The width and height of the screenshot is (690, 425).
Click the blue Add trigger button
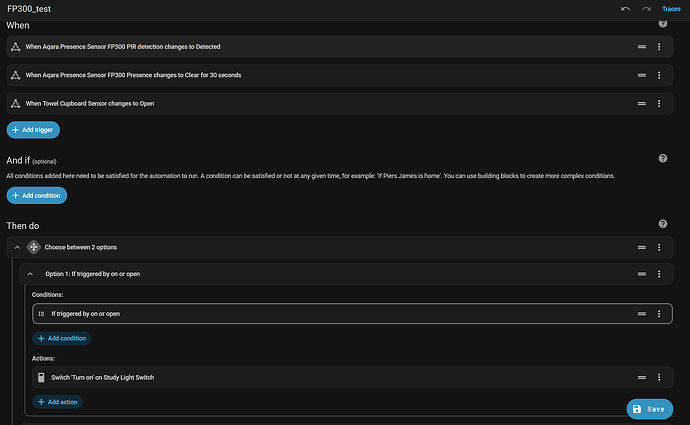33,130
